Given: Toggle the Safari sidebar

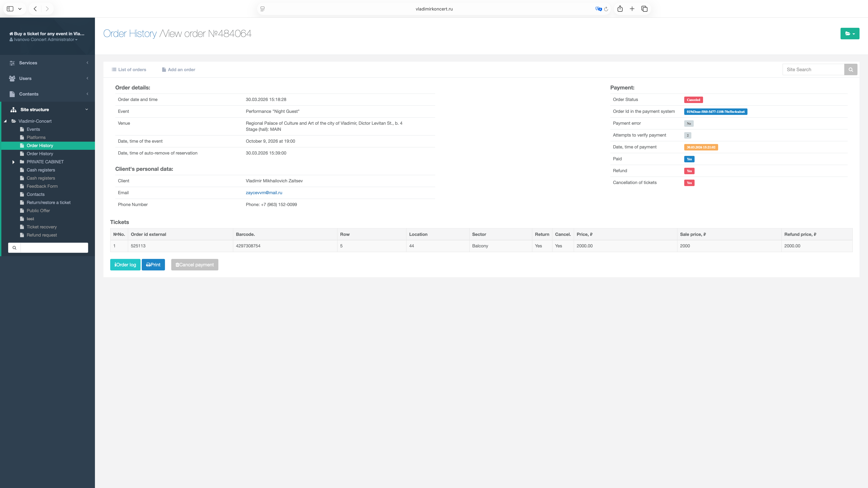Looking at the screenshot, I should pos(10,9).
